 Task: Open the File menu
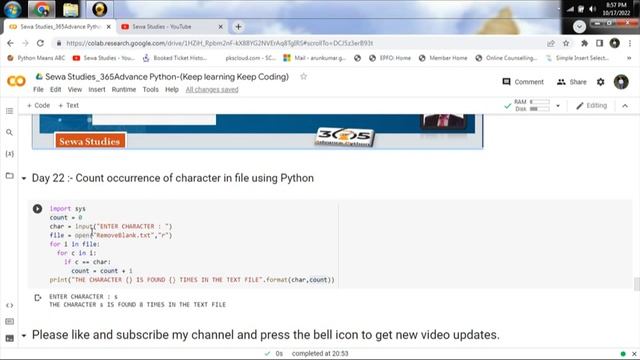[x=38, y=89]
